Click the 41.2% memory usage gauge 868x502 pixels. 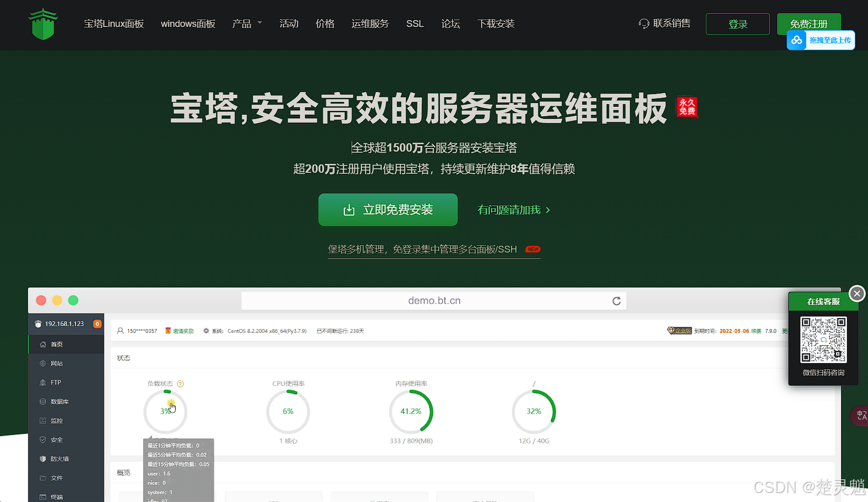pos(411,411)
